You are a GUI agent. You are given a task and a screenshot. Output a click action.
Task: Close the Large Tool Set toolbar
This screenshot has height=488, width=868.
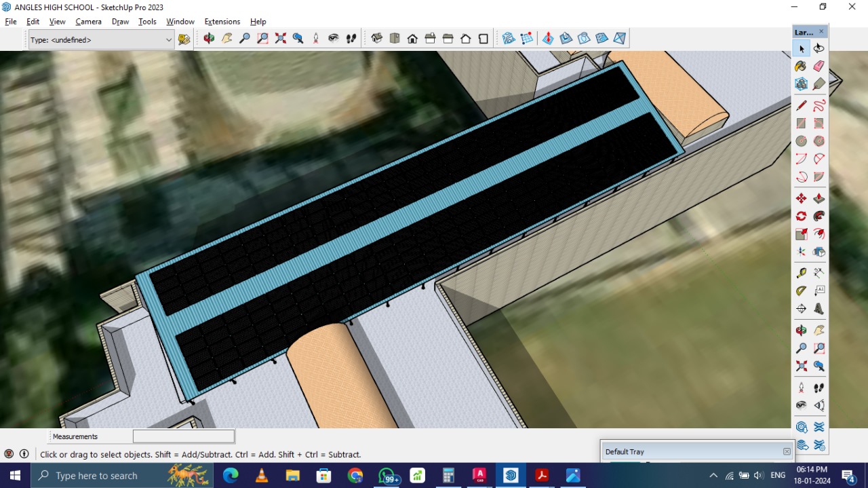click(821, 32)
